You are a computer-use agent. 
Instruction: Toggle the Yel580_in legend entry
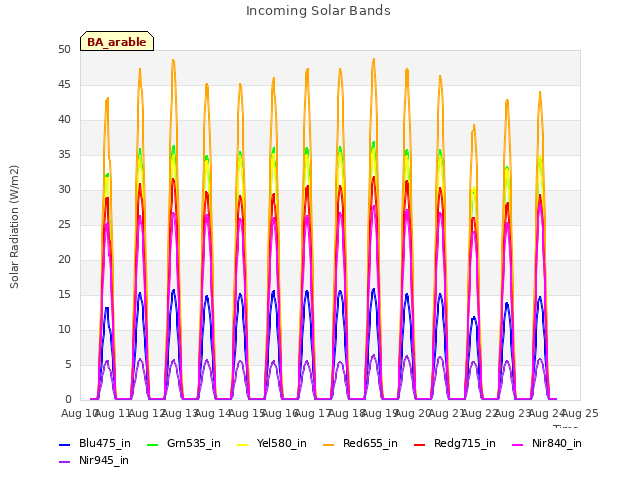click(272, 444)
